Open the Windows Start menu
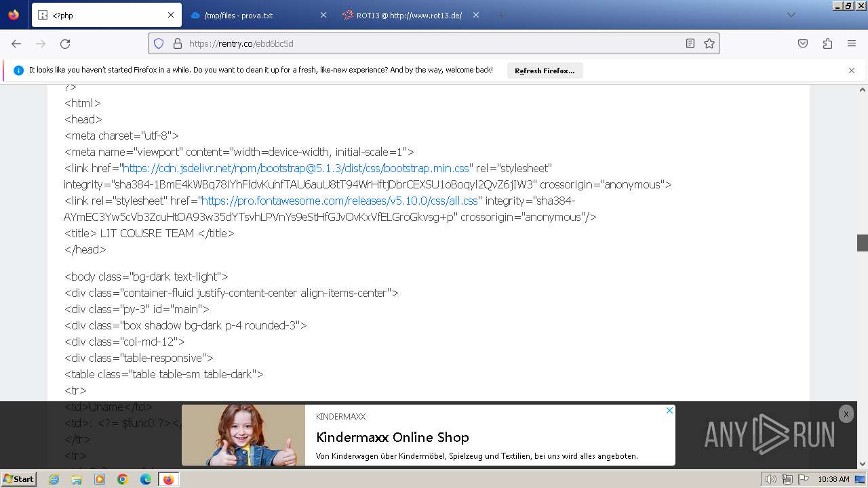Screen dimensions: 868x488 19,479
